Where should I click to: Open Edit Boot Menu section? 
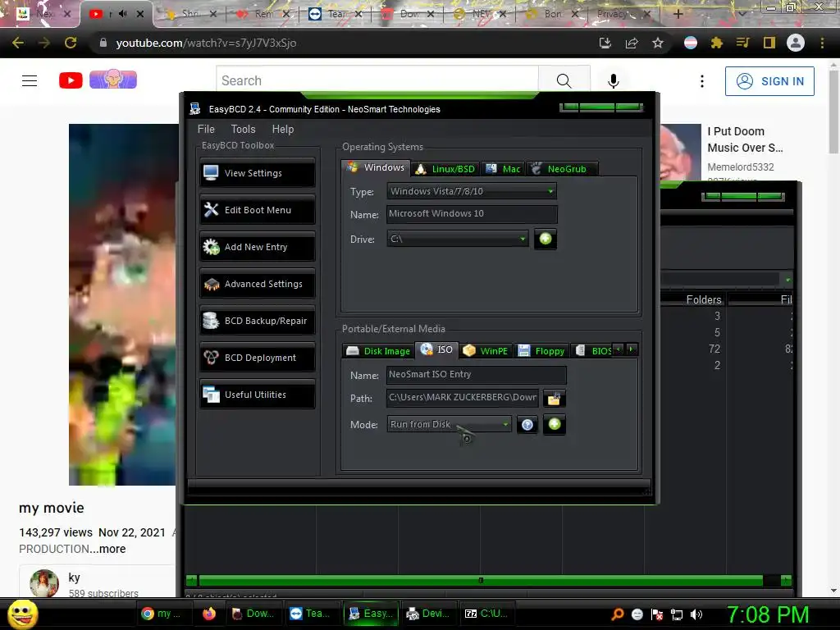[x=257, y=210]
